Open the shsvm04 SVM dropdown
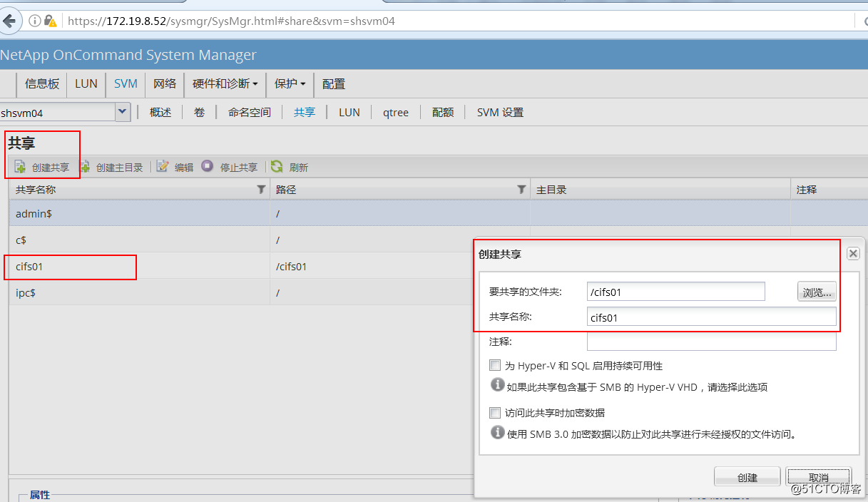The image size is (868, 502). [x=123, y=112]
